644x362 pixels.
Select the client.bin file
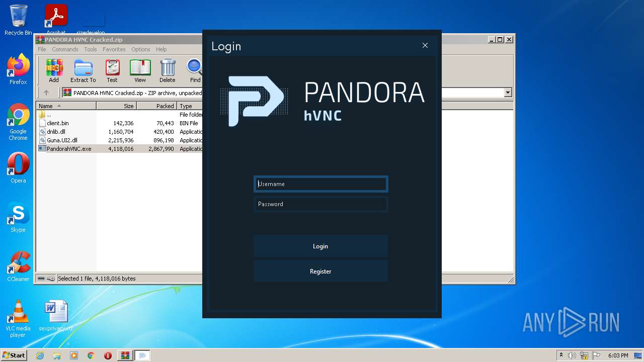pyautogui.click(x=119, y=123)
